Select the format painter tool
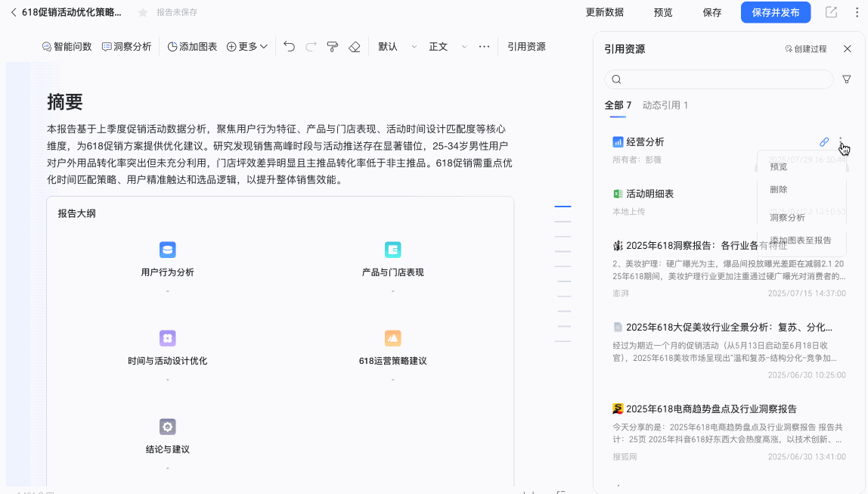868x494 pixels. 333,46
